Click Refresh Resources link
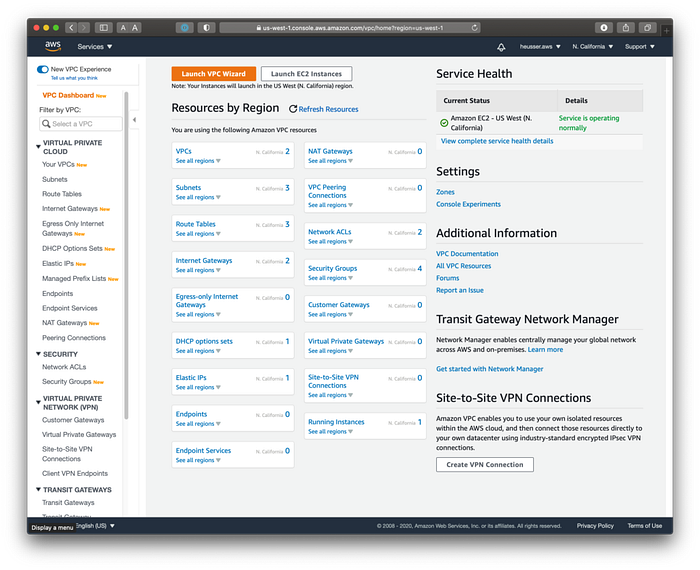Viewport: 700px width, 570px height. (324, 109)
